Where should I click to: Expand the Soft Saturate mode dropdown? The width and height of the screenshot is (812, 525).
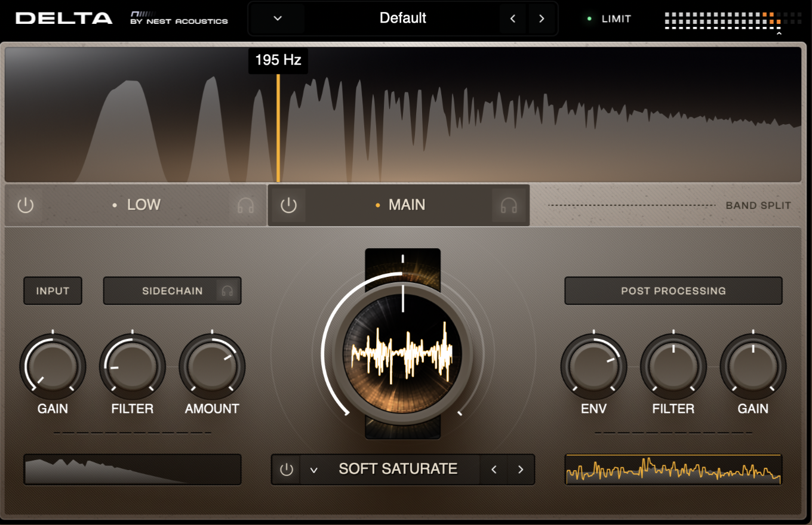(x=313, y=470)
